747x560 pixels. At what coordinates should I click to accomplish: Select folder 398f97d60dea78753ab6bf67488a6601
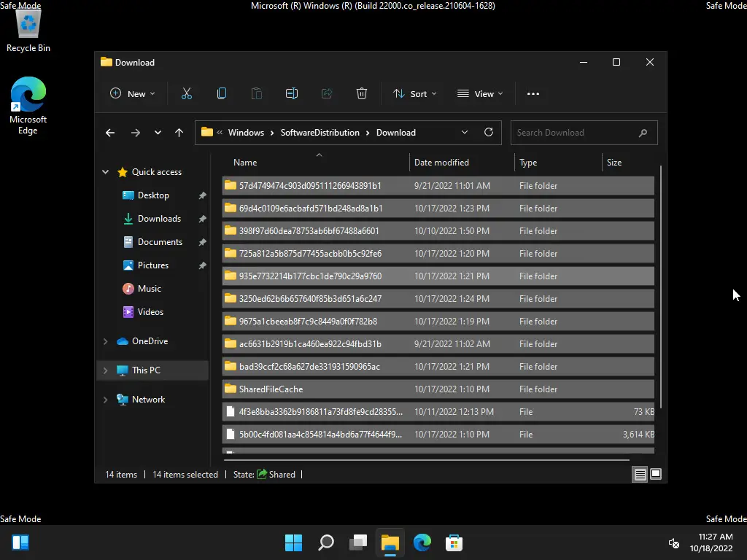coord(438,231)
